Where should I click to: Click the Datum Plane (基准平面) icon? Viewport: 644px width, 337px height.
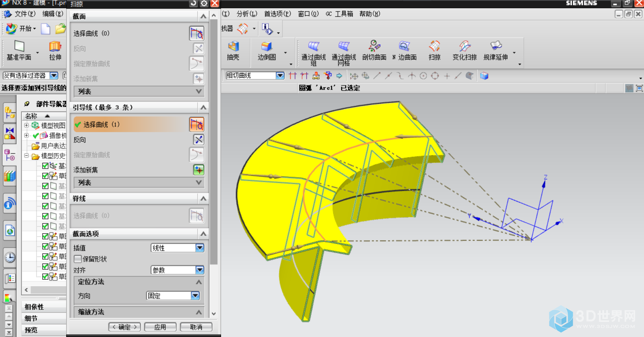coord(19,46)
